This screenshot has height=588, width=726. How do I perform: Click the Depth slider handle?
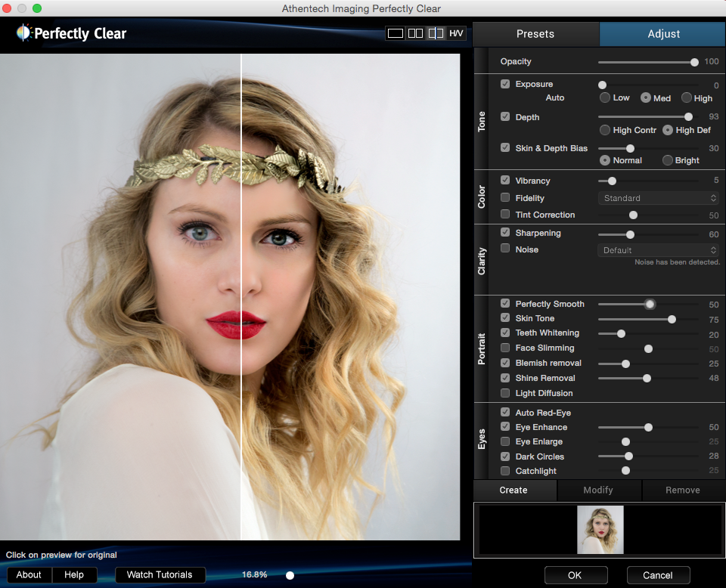click(688, 116)
